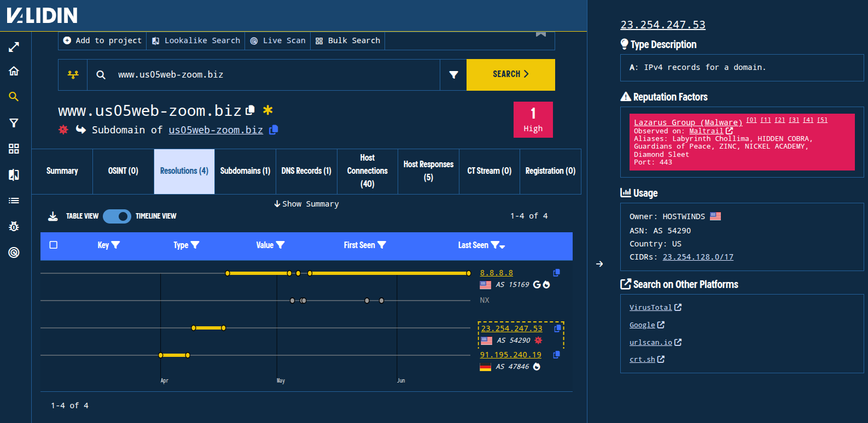Open the sidebar bug/threat icon
The width and height of the screenshot is (868, 423).
pyautogui.click(x=14, y=226)
